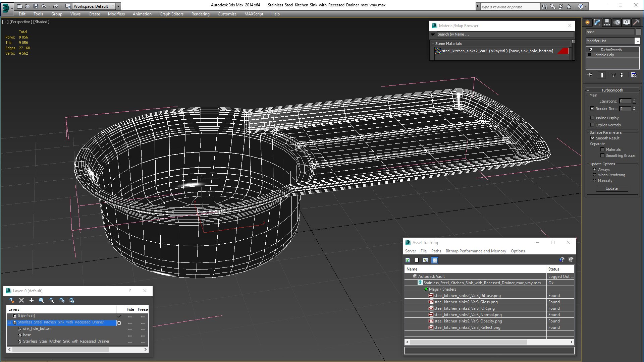Screen dimensions: 644x362
Task: Remove modifier from stack trash icon
Action: point(622,75)
